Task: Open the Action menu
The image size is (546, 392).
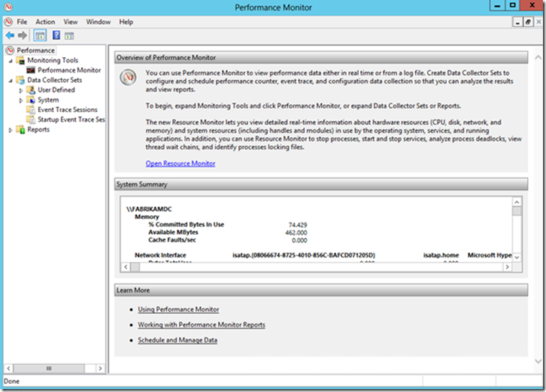Action: point(45,22)
